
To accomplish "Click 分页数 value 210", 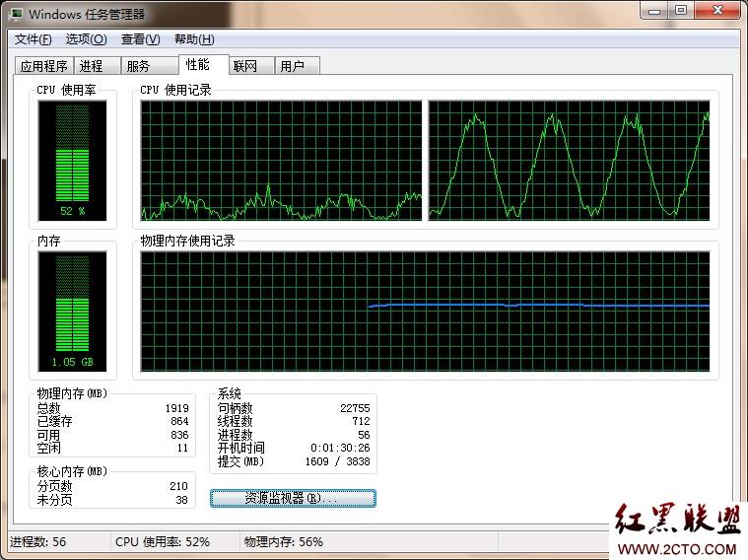I will [x=179, y=486].
